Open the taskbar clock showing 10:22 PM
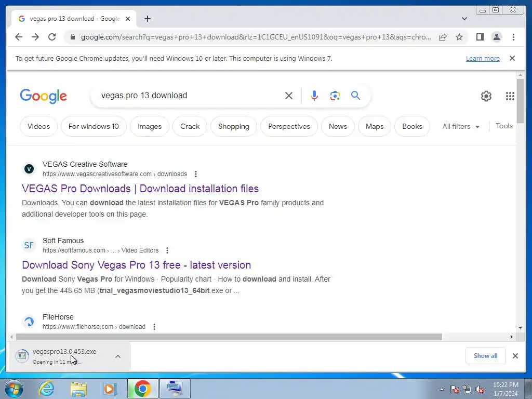The image size is (532, 399). 506,389
